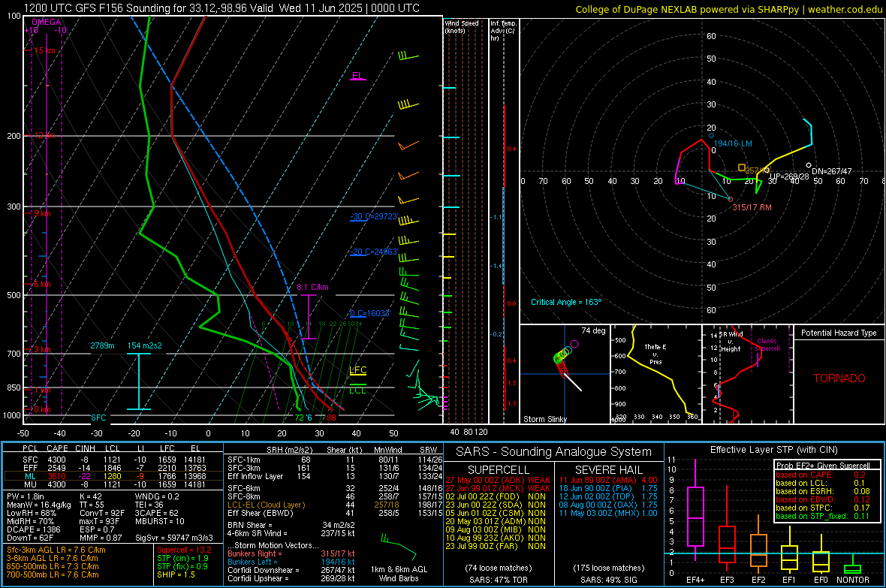This screenshot has width=886, height=588.
Task: Click the 'Wind Speed (knots)' panel header
Action: pos(462,26)
